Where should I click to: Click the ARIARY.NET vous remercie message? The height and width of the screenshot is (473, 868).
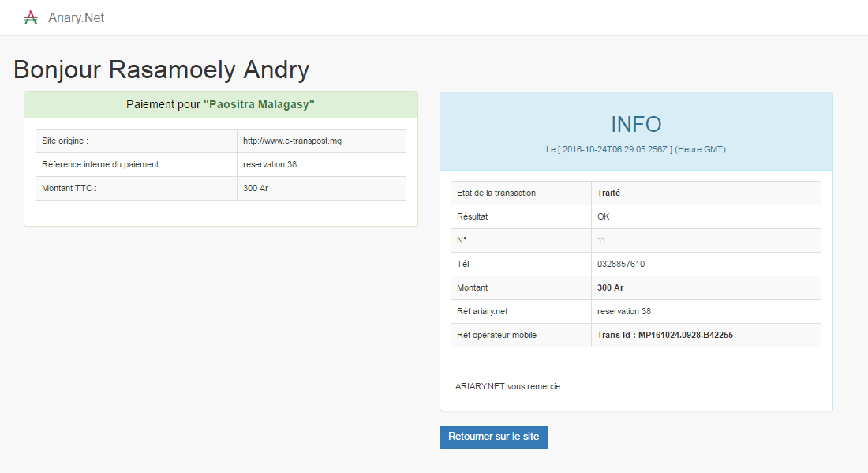(509, 386)
